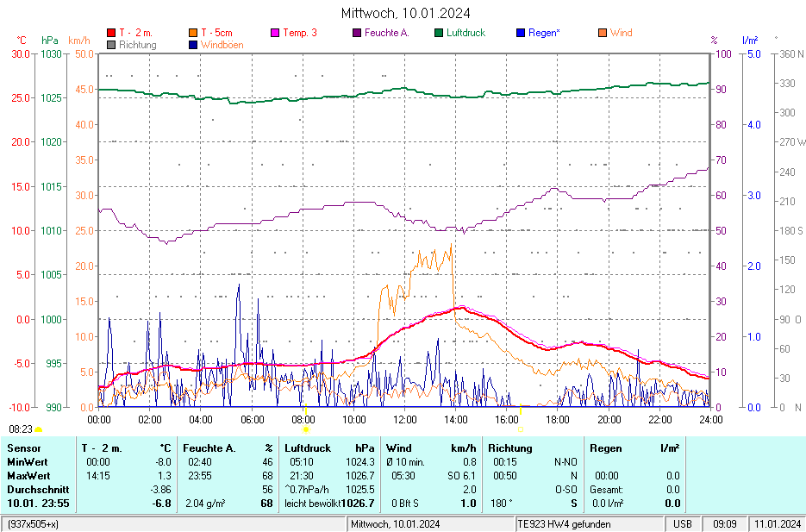The height and width of the screenshot is (532, 806).
Task: Click the red T - 2 m. legend swatch
Action: pyautogui.click(x=111, y=33)
